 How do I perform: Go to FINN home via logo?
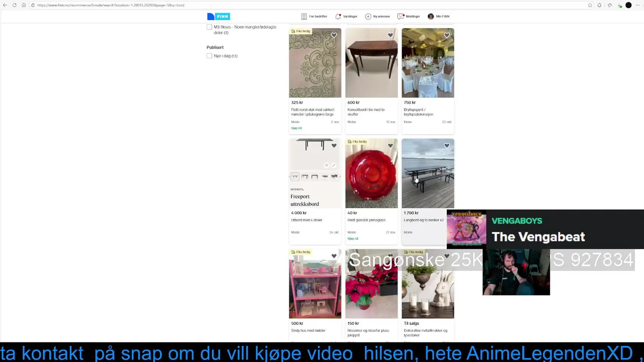tap(218, 17)
